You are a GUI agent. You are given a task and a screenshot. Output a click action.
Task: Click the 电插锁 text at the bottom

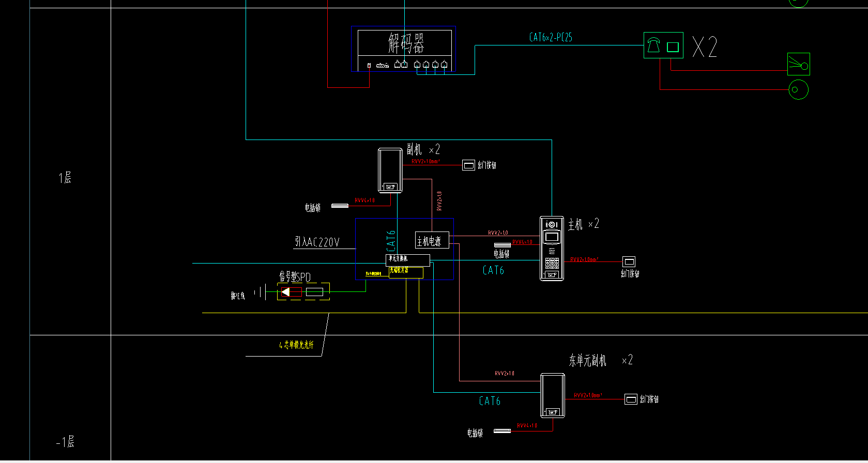475,433
